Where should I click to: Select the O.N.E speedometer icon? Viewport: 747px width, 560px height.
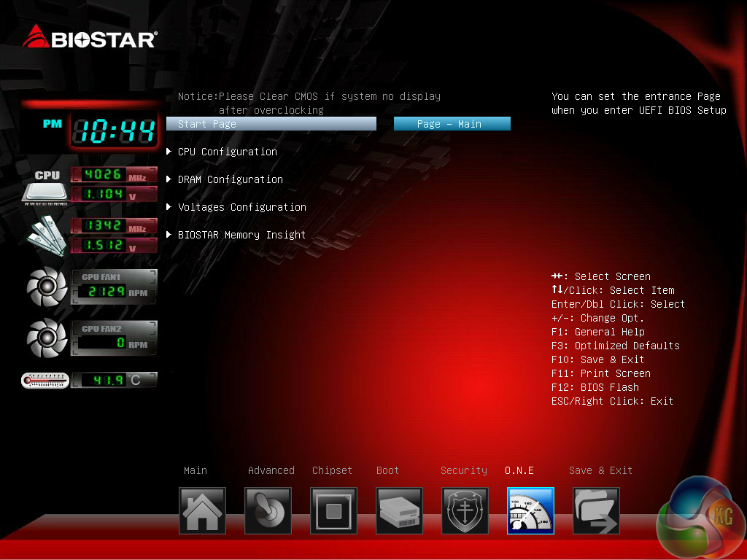pos(531,510)
